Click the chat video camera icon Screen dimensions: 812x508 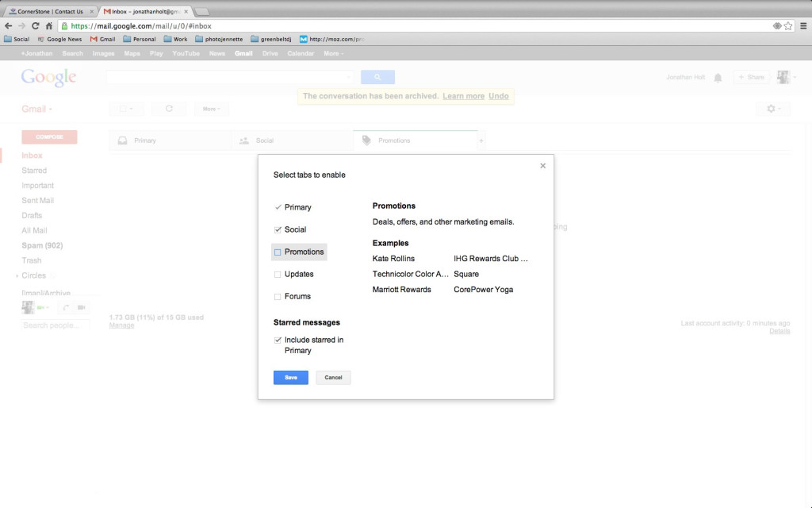pos(82,307)
